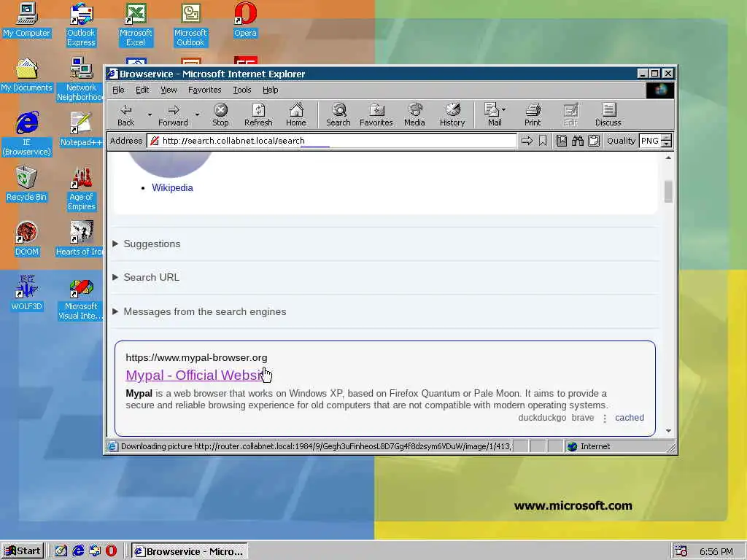Open the Search toolbar pane
This screenshot has width=747, height=560.
pyautogui.click(x=338, y=115)
